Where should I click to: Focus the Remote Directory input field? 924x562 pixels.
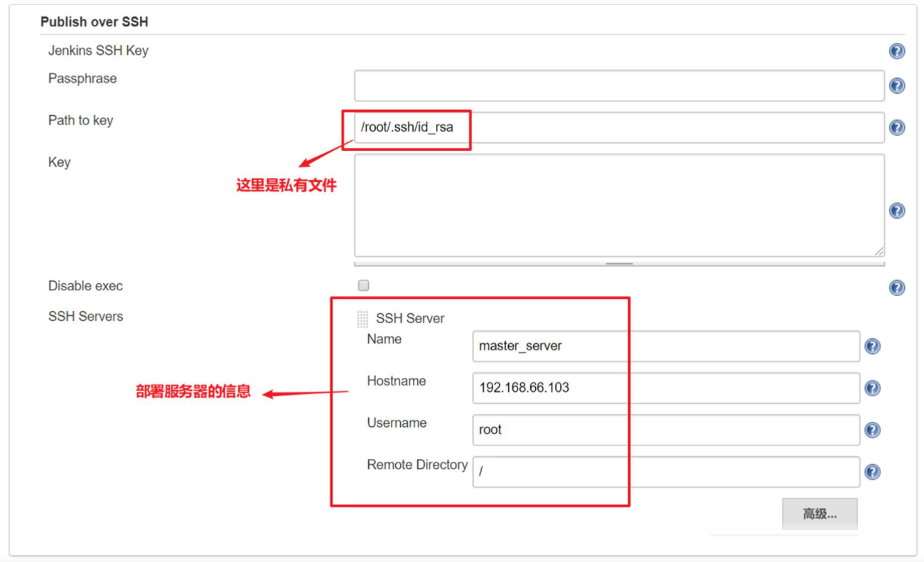(x=666, y=472)
